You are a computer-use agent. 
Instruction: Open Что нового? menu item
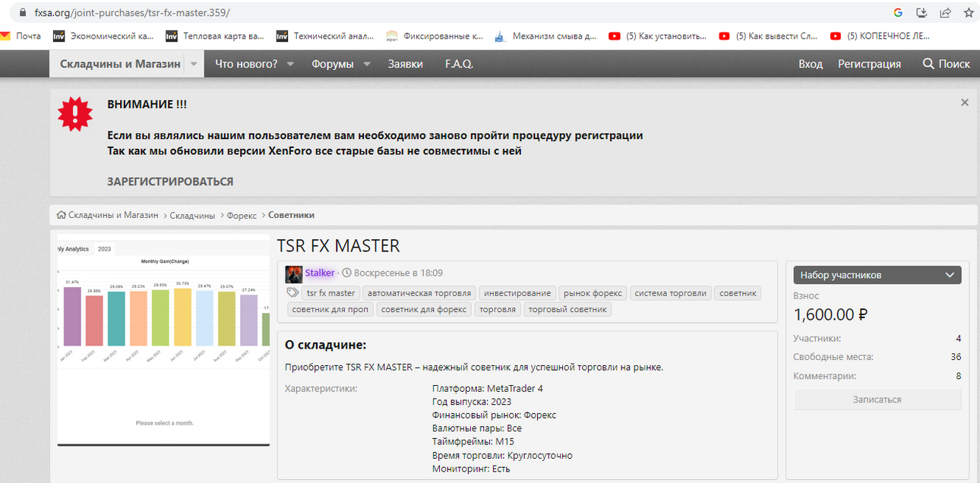(x=246, y=64)
